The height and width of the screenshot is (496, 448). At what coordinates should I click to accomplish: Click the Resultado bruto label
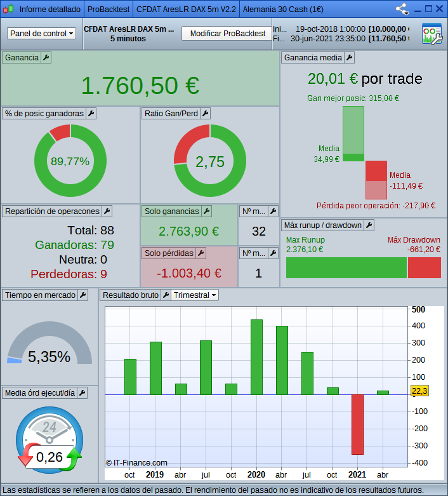point(131,295)
